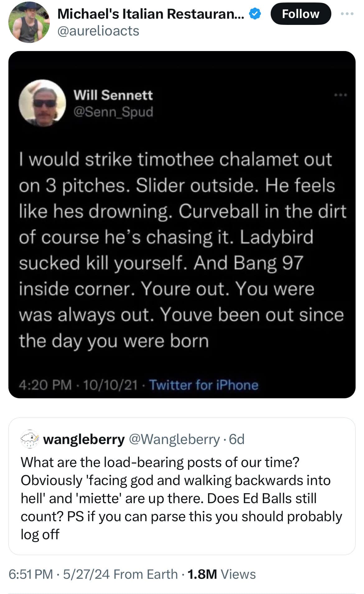Click Will Sennett's avatar in the screenshot
This screenshot has height=594, width=364.
click(x=42, y=103)
